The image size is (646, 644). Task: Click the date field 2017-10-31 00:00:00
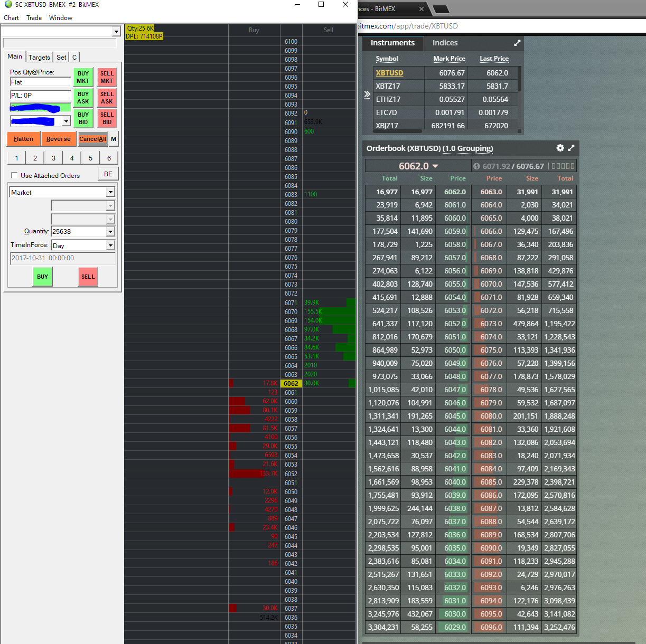click(x=62, y=258)
